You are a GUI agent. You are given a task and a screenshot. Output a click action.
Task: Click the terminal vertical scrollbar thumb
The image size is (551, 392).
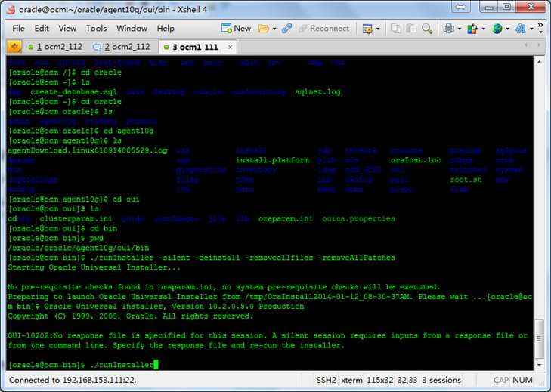[539, 338]
